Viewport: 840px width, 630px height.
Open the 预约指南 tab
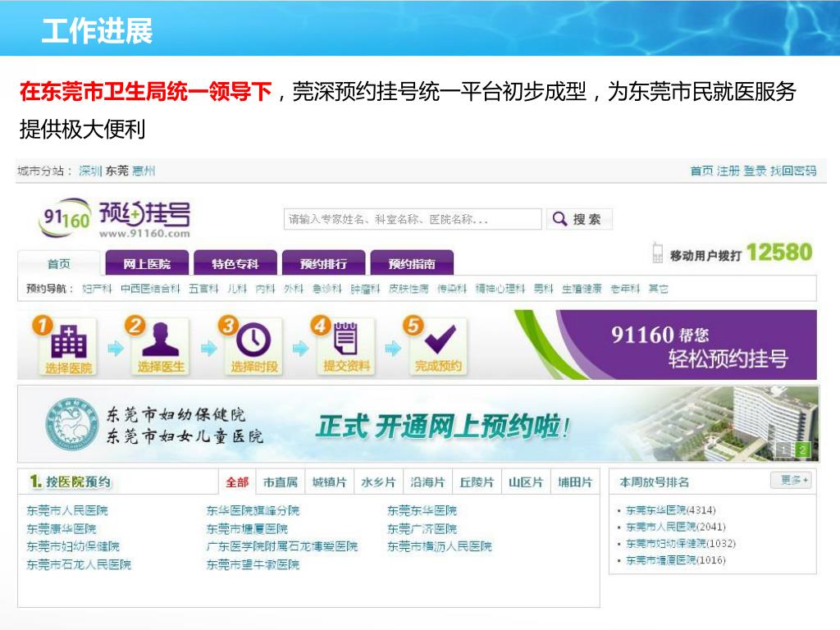click(412, 263)
